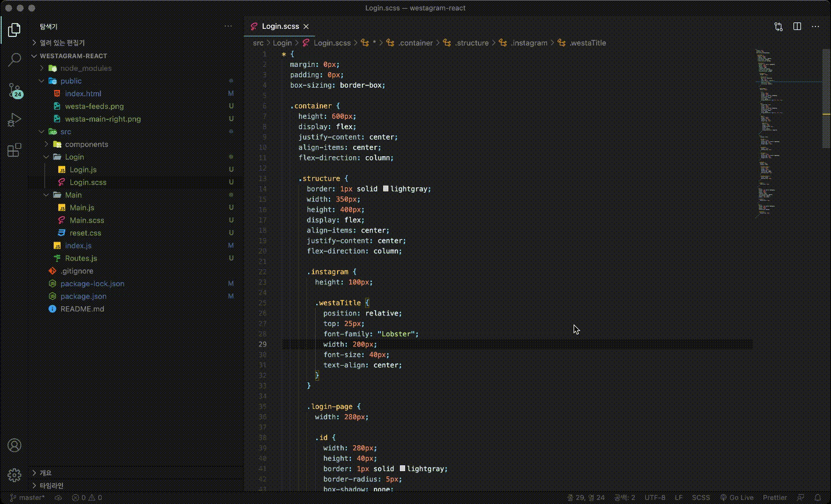The width and height of the screenshot is (831, 504).
Task: Open Explorer panel more actions ellipsis
Action: click(229, 27)
